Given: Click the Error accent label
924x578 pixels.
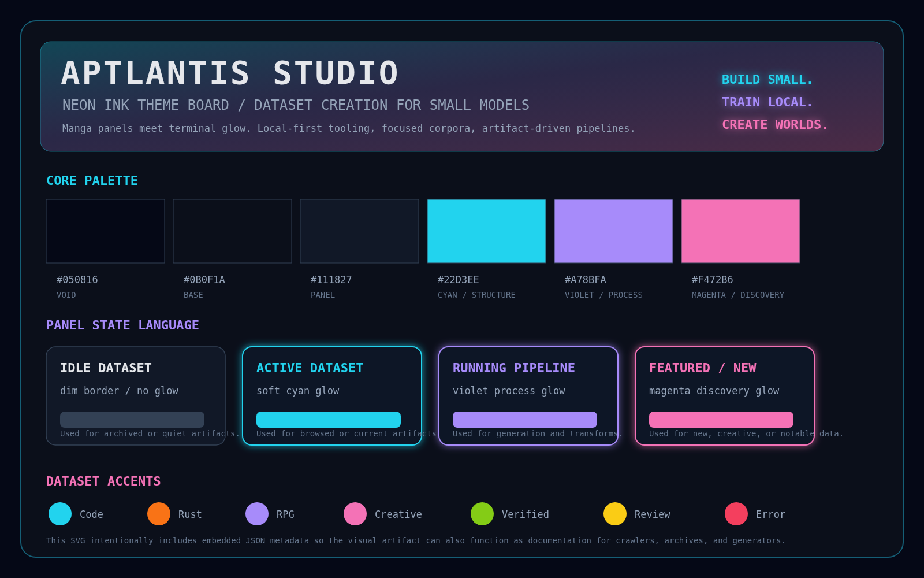Looking at the screenshot, I should point(770,514).
